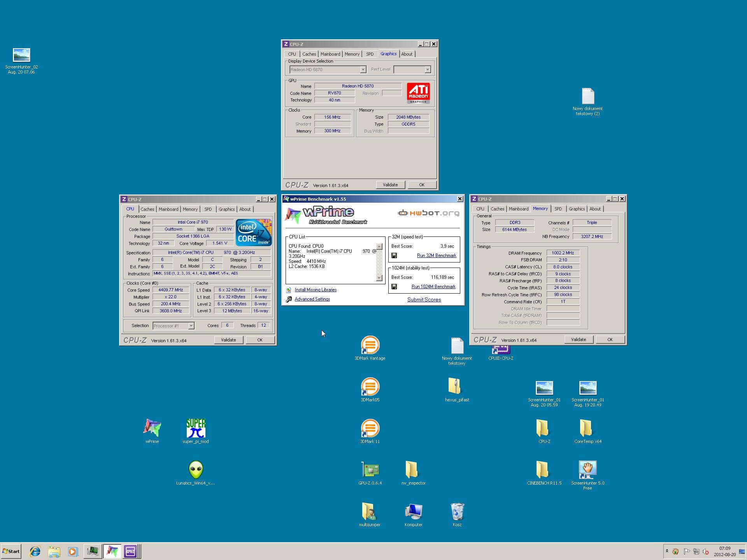The image size is (747, 560).
Task: Click the save icon beside Run 1024M Benchmark
Action: click(x=394, y=287)
